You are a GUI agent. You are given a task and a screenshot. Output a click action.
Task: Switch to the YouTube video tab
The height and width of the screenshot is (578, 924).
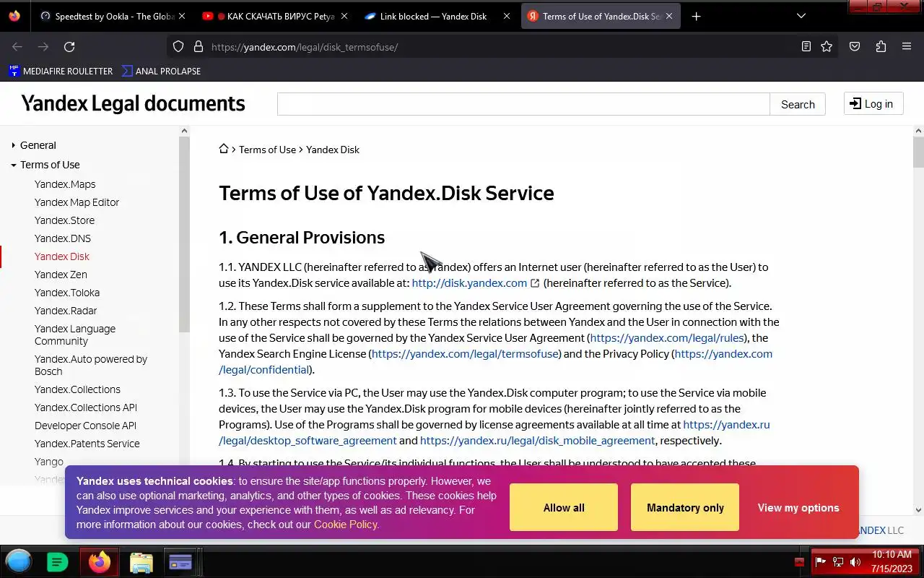(x=274, y=16)
